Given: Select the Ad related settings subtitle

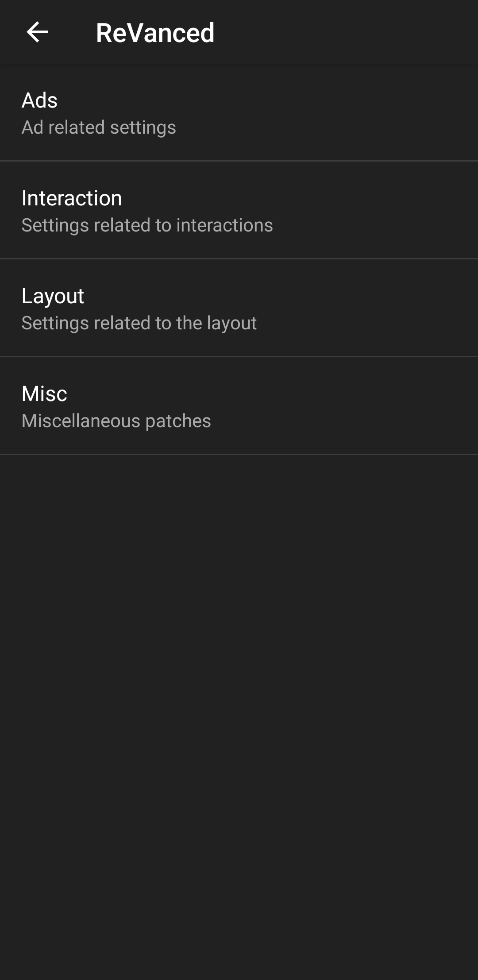Looking at the screenshot, I should (99, 127).
